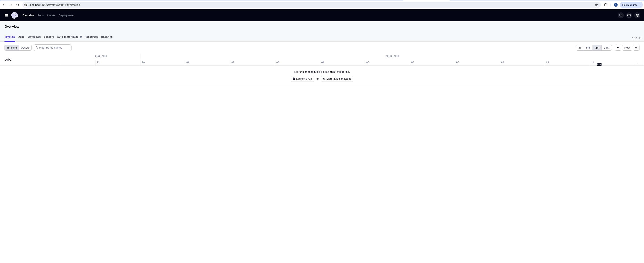Click the Auto-materialize indicator icon

[x=80, y=37]
